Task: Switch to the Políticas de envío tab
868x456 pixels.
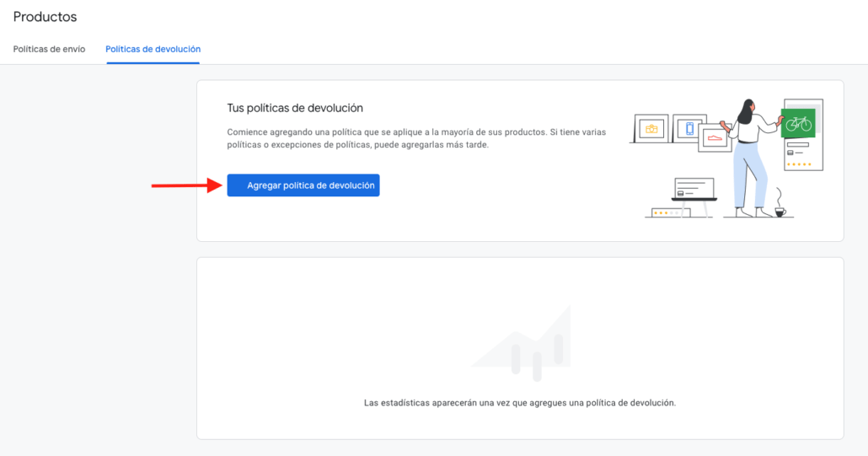Action: pos(49,49)
